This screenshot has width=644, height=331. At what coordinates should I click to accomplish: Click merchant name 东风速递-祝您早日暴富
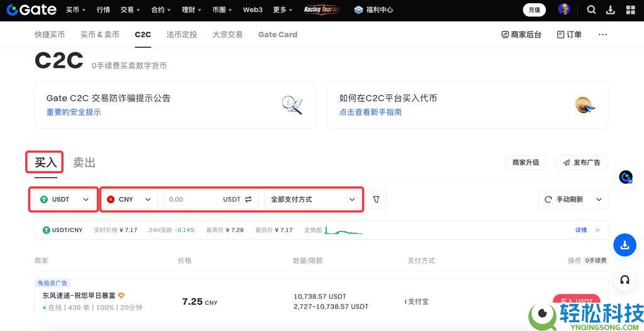(80, 295)
